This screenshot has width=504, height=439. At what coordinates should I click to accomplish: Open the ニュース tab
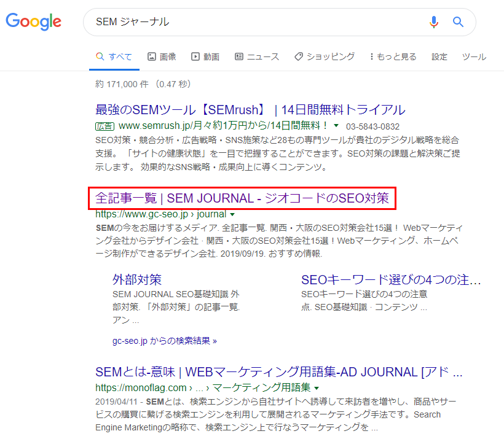point(257,57)
